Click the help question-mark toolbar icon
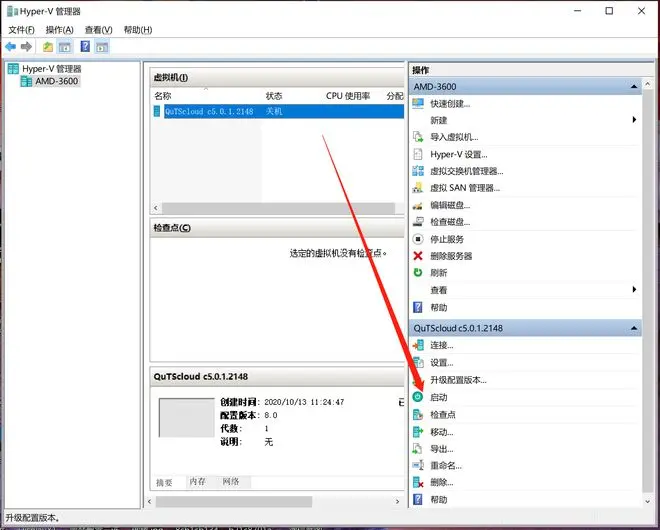The width and height of the screenshot is (660, 530). 85,46
